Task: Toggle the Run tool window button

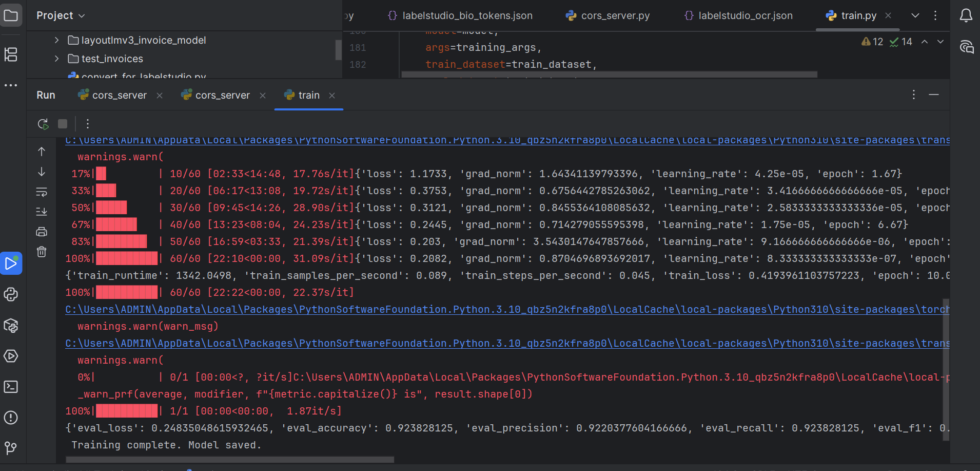Action: pyautogui.click(x=11, y=263)
